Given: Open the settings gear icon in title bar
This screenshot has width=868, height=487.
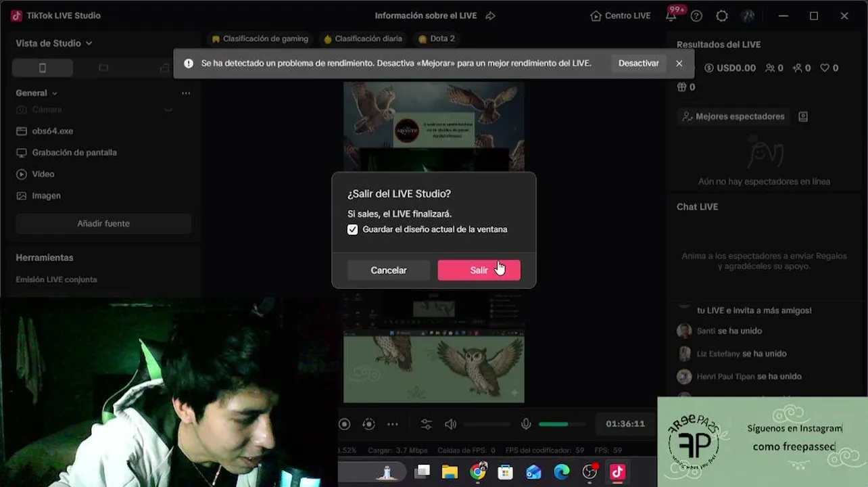Looking at the screenshot, I should click(722, 16).
